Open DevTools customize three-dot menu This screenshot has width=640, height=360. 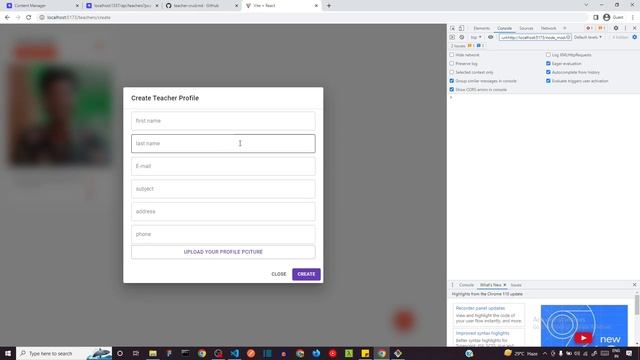click(x=625, y=28)
